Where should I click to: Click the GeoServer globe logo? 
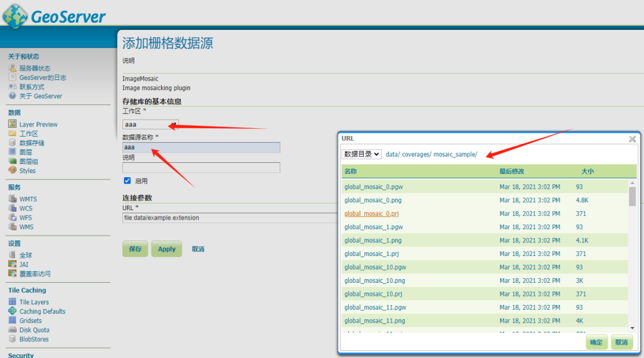(x=15, y=17)
